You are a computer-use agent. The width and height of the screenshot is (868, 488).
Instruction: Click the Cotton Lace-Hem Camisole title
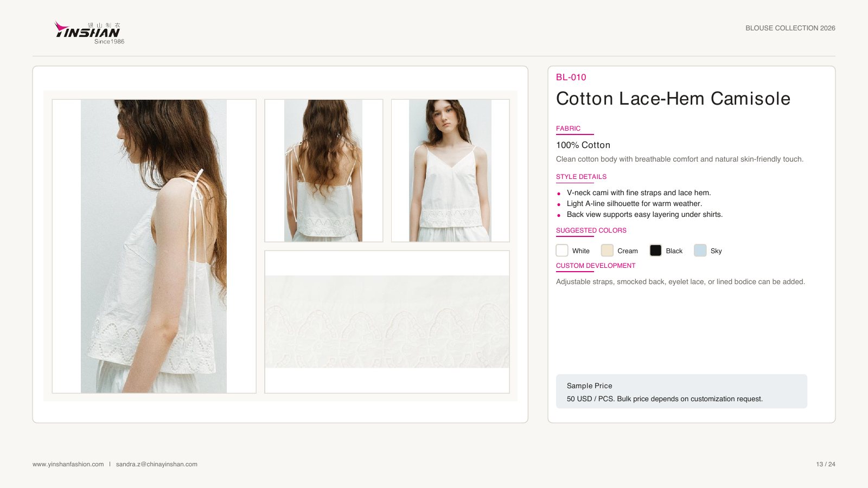pyautogui.click(x=673, y=99)
